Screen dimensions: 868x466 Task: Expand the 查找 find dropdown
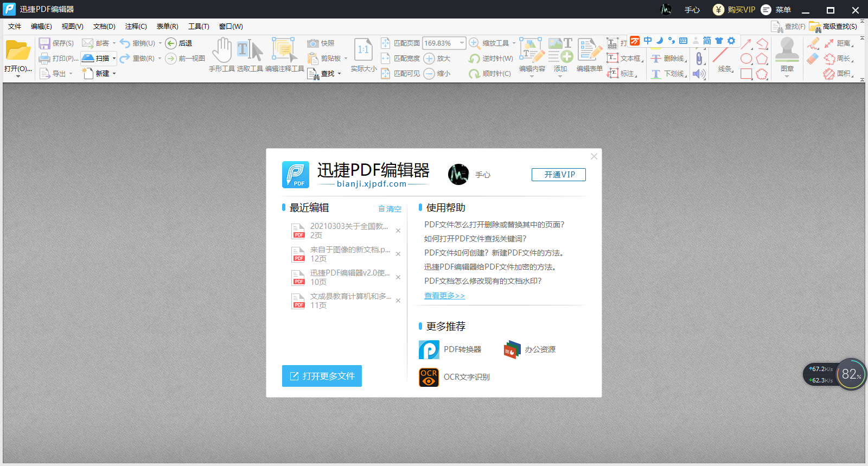click(339, 74)
